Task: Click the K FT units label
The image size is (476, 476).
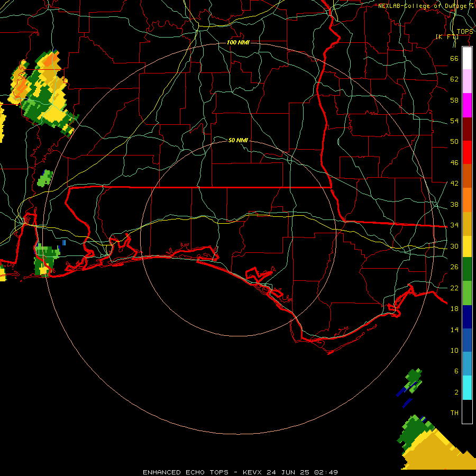Action: click(447, 37)
